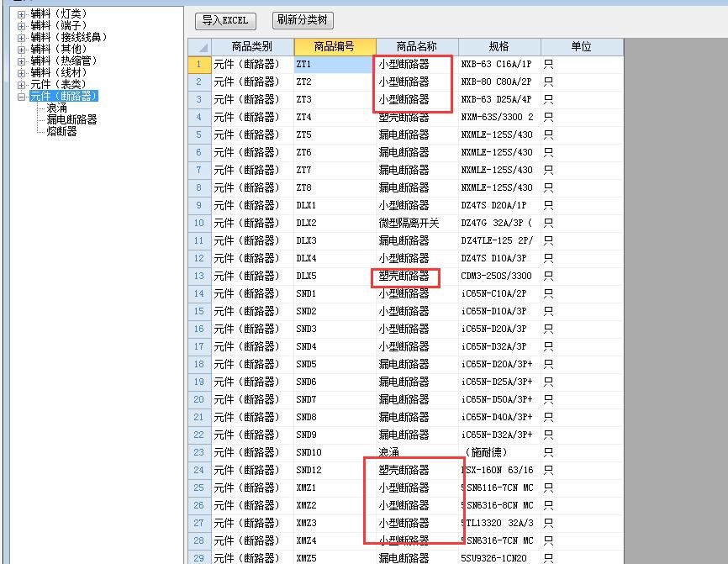728x564 pixels.
Task: Click the SND10 product code cell
Action: (335, 452)
